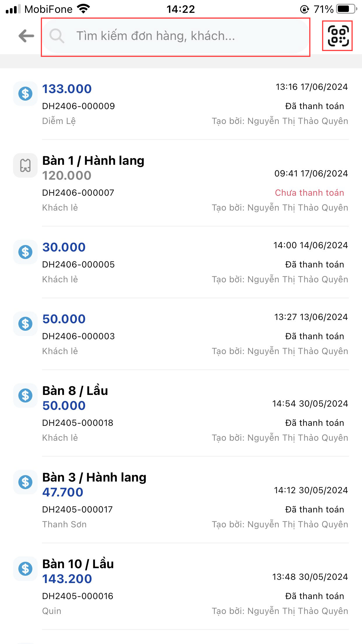
Task: Tap the dollar icon for Bàn 8 order
Action: [x=25, y=395]
